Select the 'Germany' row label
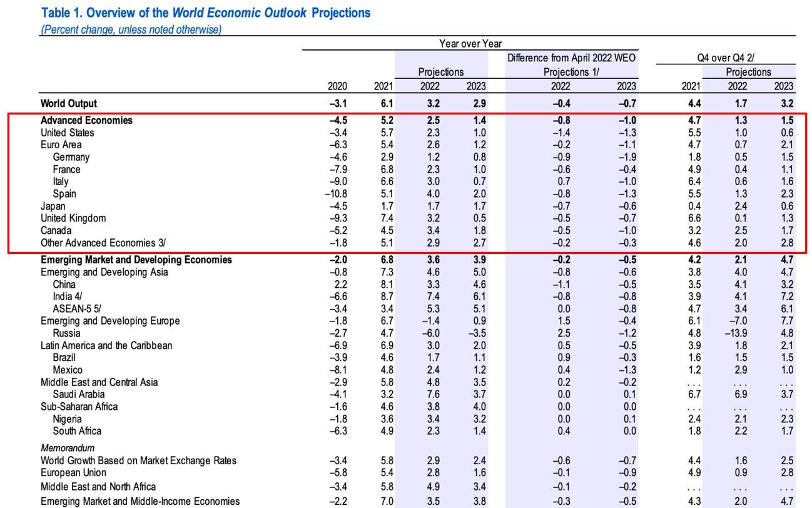 point(71,157)
